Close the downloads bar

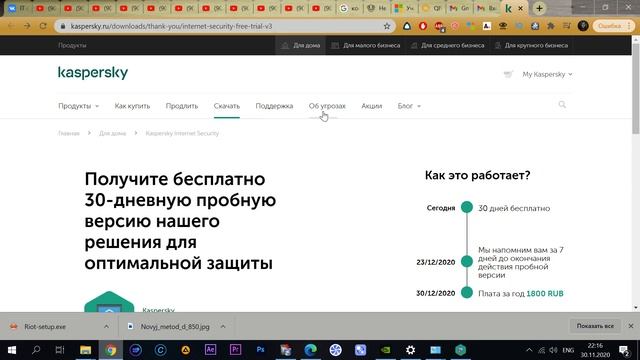(631, 326)
